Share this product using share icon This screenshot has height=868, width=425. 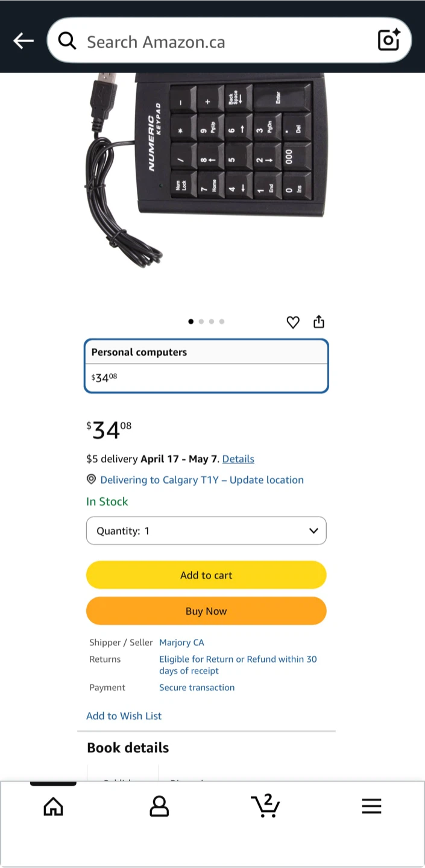tap(319, 322)
